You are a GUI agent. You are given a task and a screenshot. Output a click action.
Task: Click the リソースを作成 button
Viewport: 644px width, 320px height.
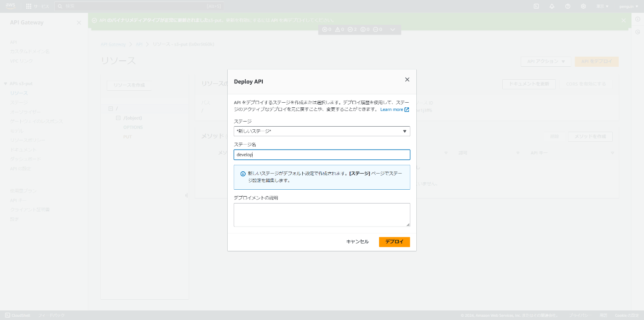click(x=129, y=86)
